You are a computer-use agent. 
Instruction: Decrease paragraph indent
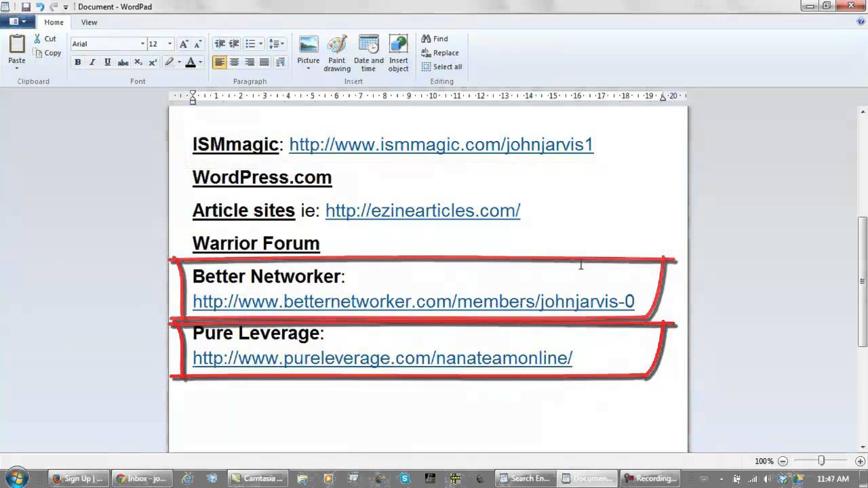pyautogui.click(x=220, y=44)
